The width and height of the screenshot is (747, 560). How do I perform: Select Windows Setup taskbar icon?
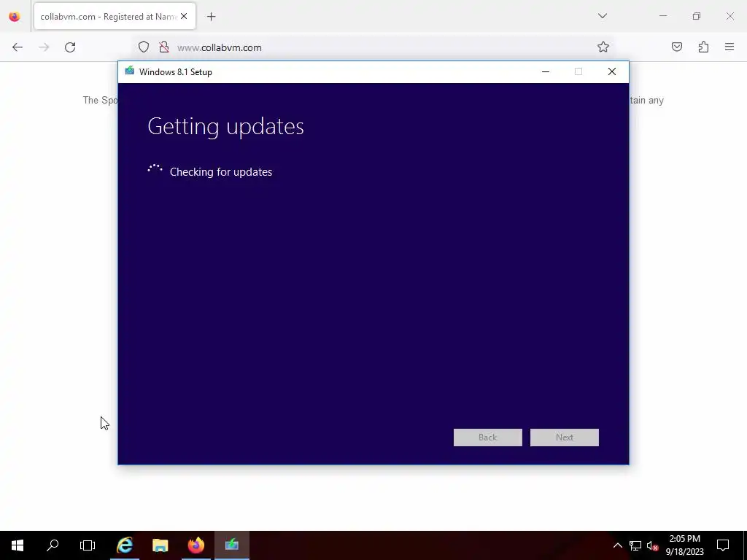click(232, 545)
